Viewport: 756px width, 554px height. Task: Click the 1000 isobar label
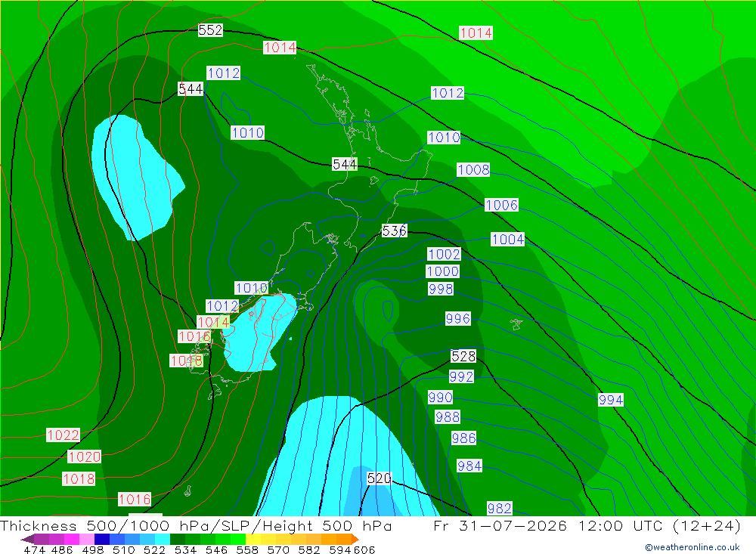click(442, 271)
